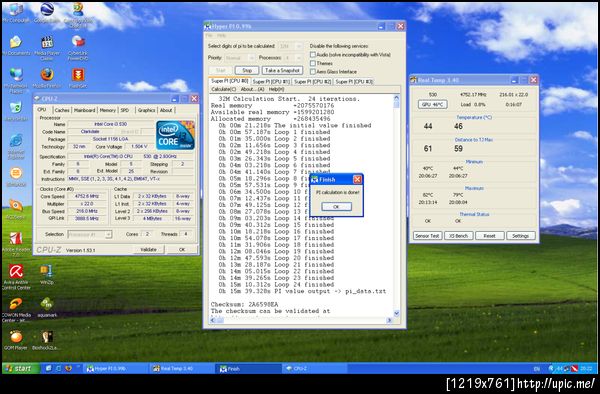Switch to the Real Temp 3.40 taskbar button
This screenshot has height=394, width=600.
[182, 368]
